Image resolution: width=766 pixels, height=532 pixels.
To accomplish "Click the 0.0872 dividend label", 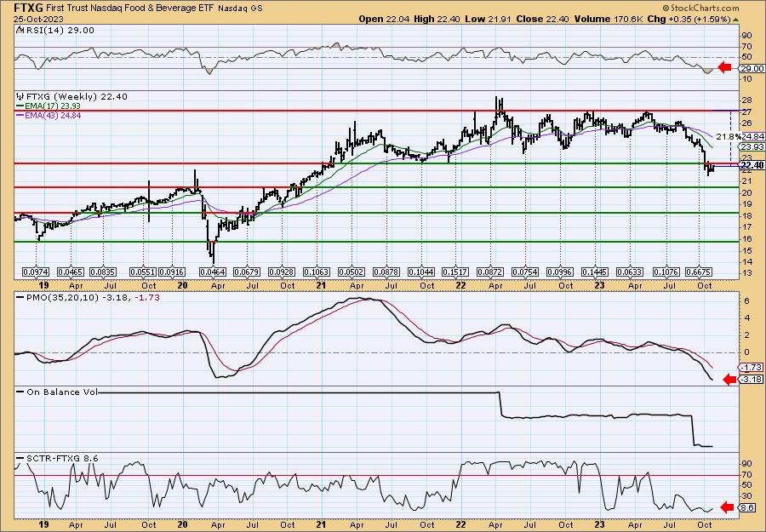I will coord(490,272).
